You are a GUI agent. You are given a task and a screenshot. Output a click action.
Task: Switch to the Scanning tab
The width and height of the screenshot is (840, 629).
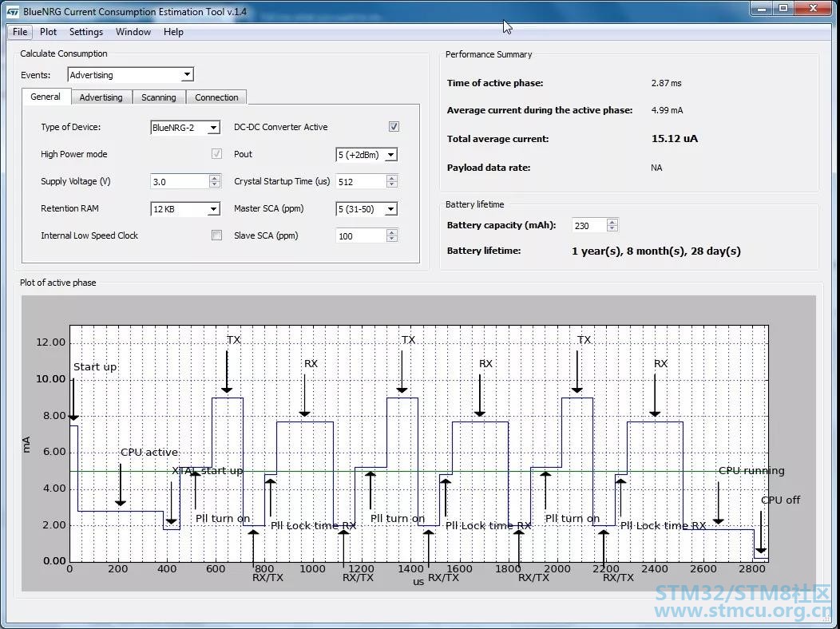[x=159, y=97]
